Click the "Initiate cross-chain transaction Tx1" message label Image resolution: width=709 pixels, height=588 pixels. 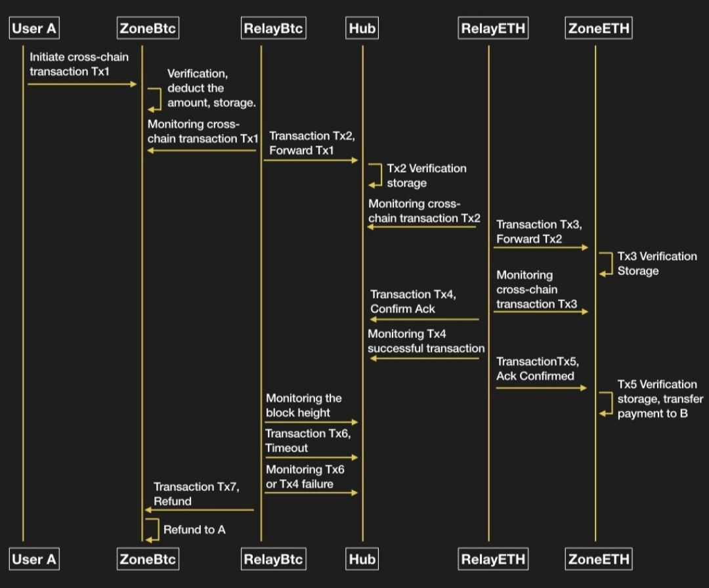pos(79,64)
